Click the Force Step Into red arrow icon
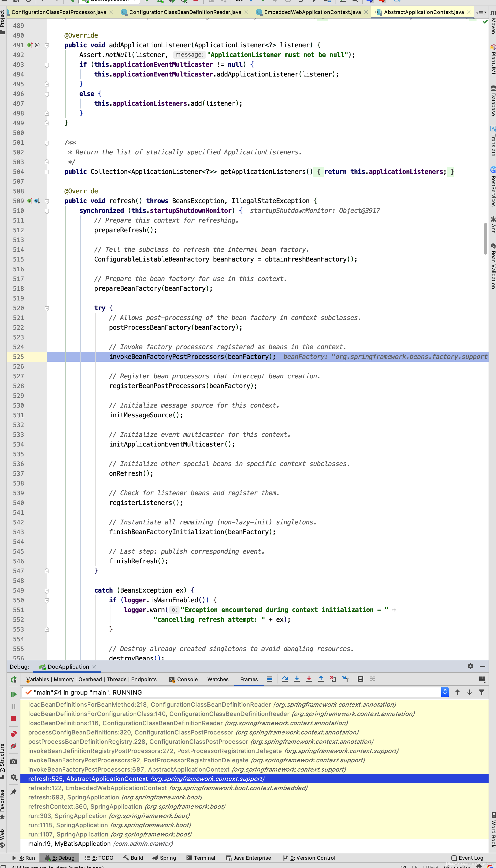The image size is (496, 868). coord(309,679)
